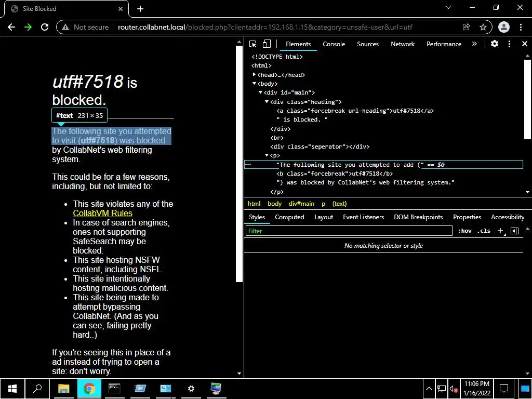532x399 pixels.
Task: Show hidden system tray icons
Action: (429, 389)
